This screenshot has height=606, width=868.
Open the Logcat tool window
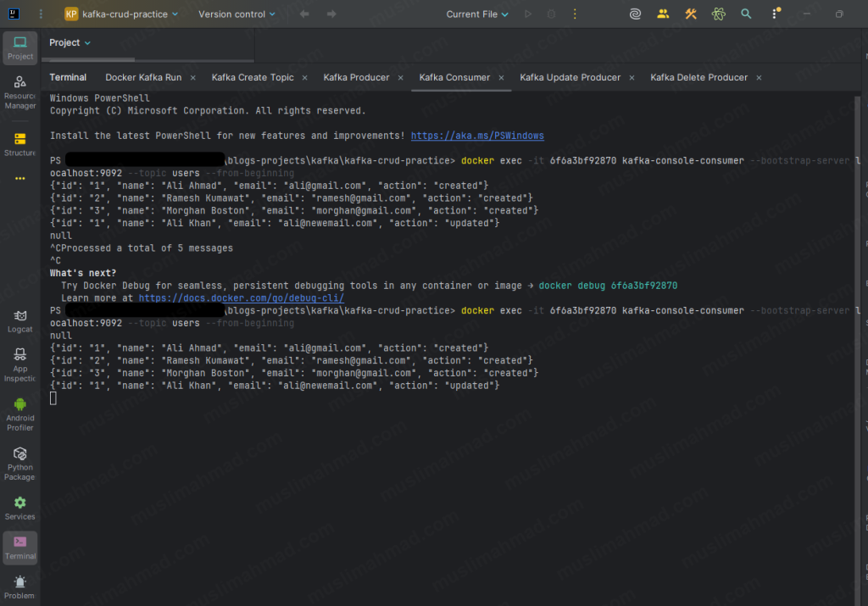coord(20,321)
